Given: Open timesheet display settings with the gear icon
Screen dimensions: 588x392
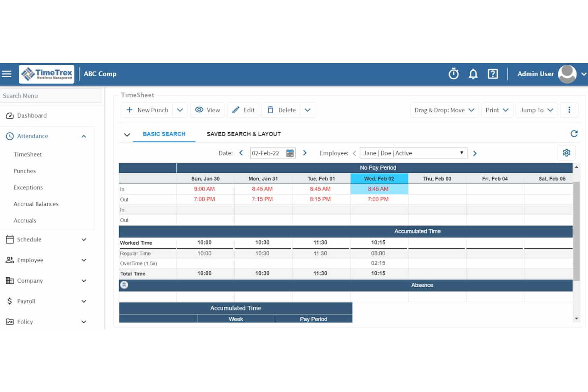Looking at the screenshot, I should coord(566,153).
